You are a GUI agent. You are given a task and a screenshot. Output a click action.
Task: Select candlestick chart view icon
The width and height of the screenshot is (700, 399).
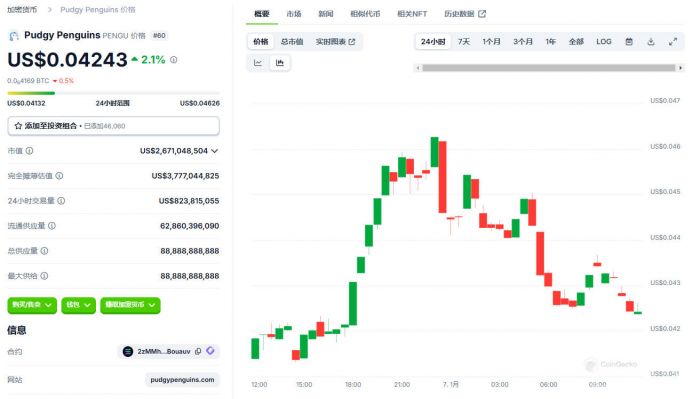tap(280, 62)
